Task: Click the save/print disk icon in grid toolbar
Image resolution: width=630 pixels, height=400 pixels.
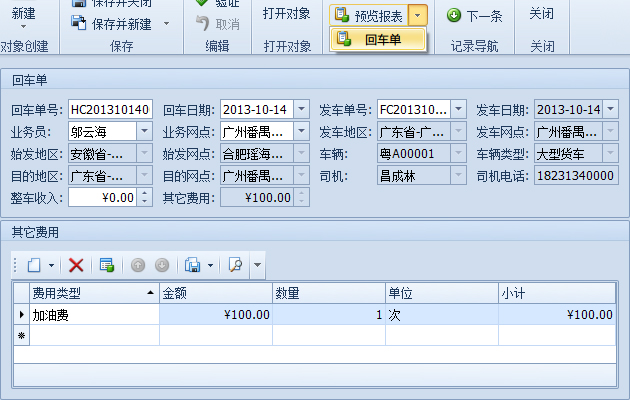Action: pyautogui.click(x=192, y=265)
